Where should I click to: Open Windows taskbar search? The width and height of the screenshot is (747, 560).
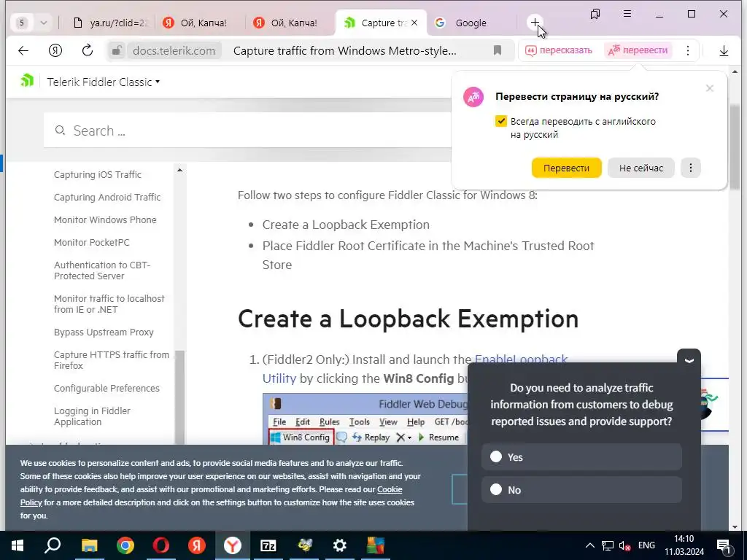53,545
